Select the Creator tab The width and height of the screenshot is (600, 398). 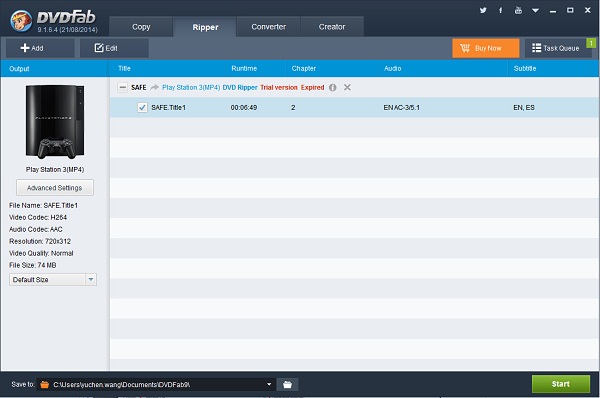point(332,27)
